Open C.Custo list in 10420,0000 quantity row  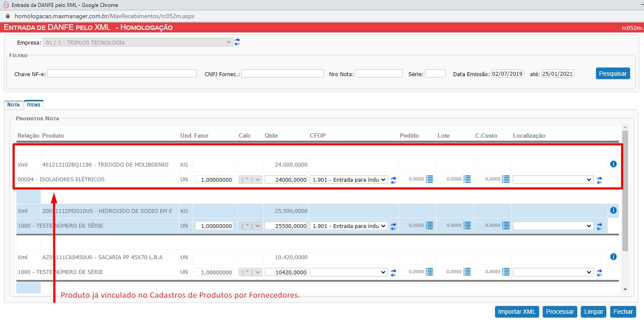coord(505,272)
